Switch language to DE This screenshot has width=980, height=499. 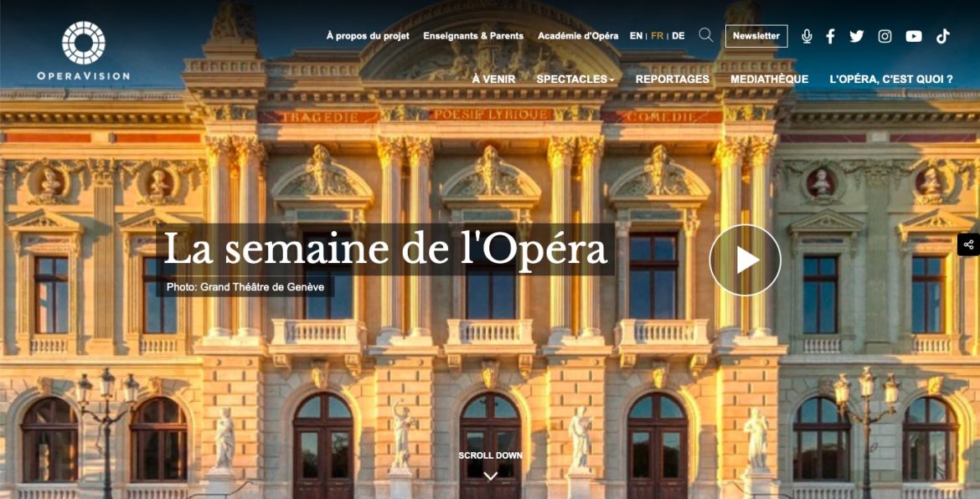tap(678, 36)
